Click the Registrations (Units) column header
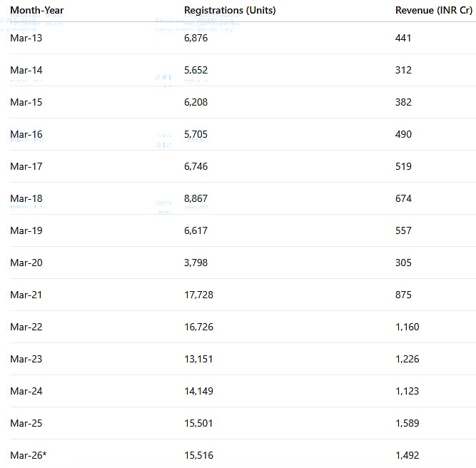The width and height of the screenshot is (476, 468). click(230, 10)
